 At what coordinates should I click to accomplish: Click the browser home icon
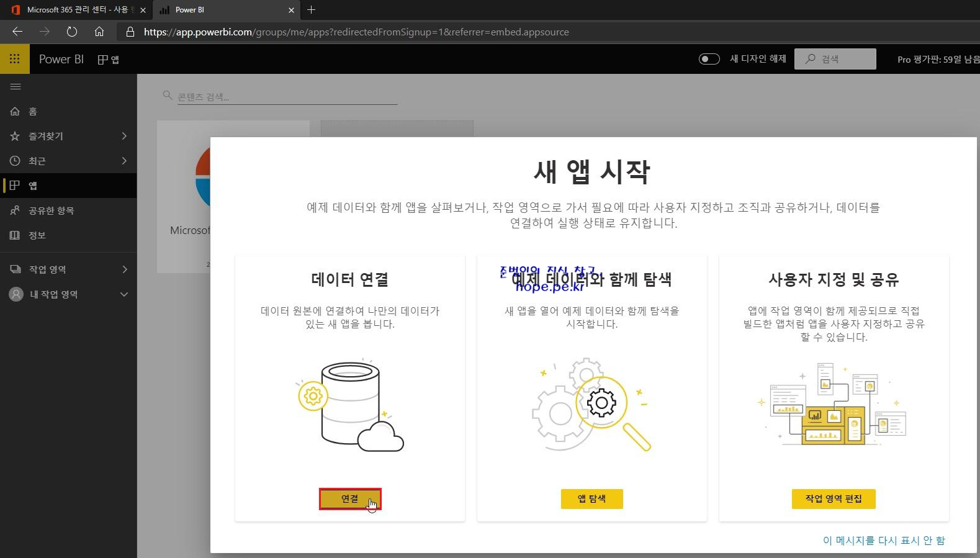click(99, 32)
